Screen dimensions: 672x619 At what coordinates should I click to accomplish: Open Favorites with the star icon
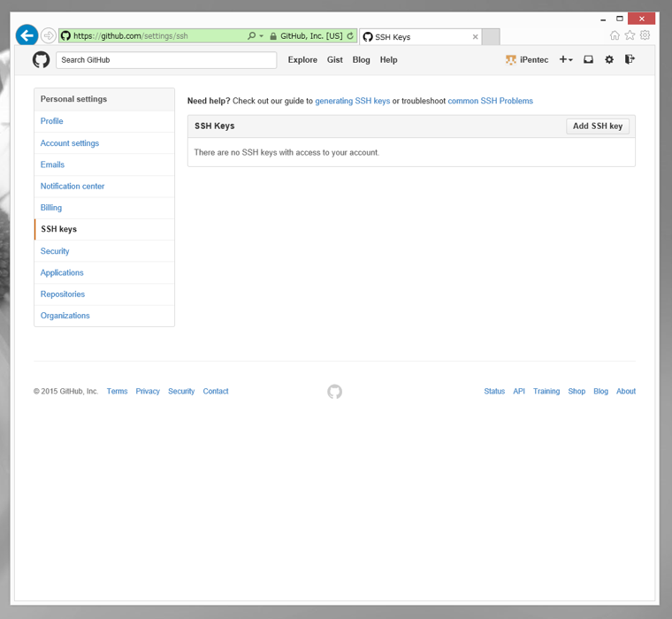[630, 35]
